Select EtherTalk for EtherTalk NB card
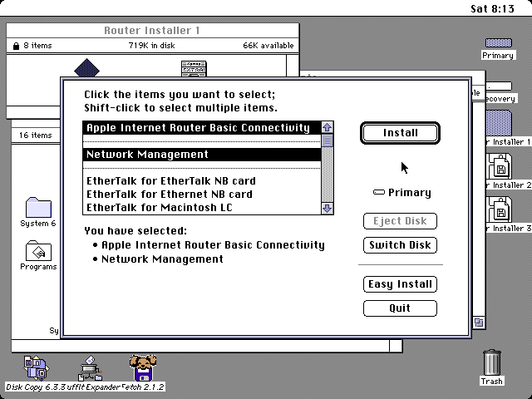Viewport: 532px width, 399px height. pos(202,181)
